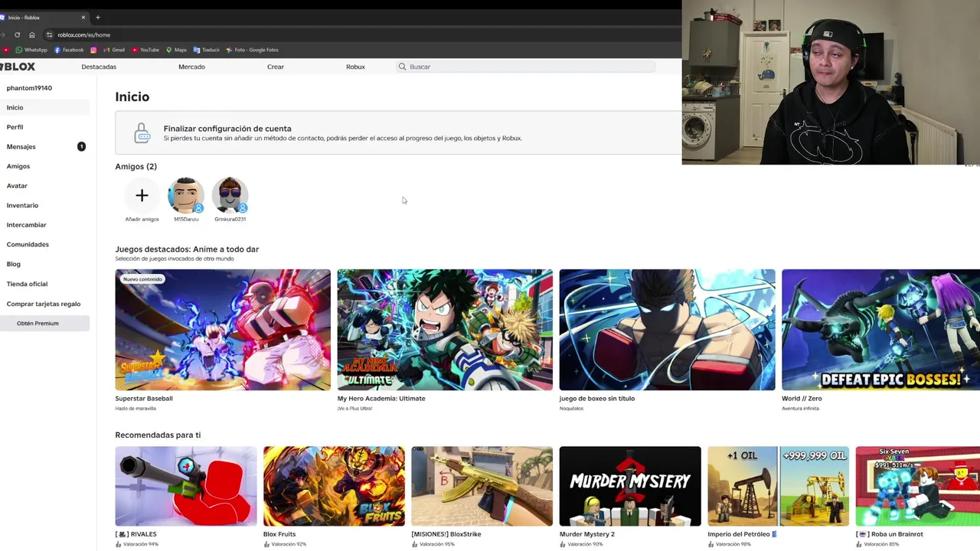Viewport: 980px width, 551px height.
Task: Click the Obtén Premium button
Action: click(44, 323)
